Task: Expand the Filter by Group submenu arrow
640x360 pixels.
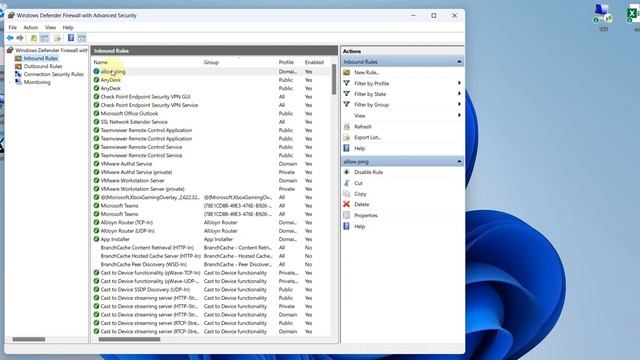Action: [459, 104]
